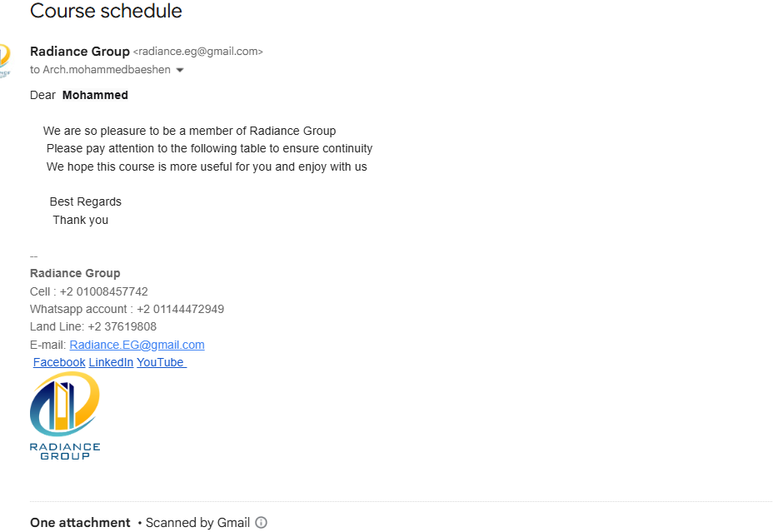773x532 pixels.
Task: Click the RADIANCE GROUP text under logo
Action: point(65,451)
